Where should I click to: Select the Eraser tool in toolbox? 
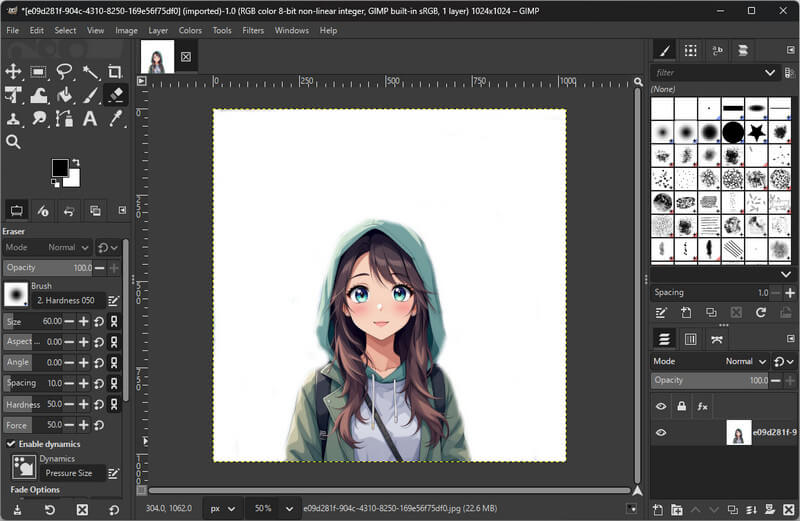click(x=115, y=95)
